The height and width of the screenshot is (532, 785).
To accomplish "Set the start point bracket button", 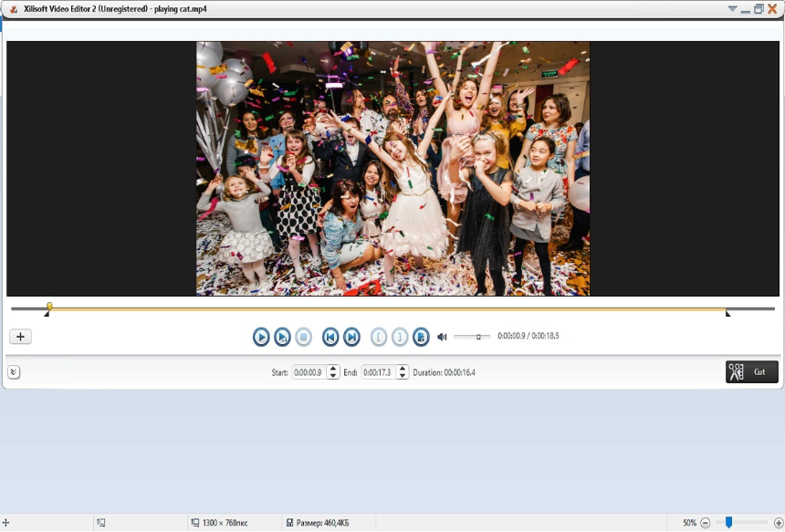I will [x=379, y=337].
